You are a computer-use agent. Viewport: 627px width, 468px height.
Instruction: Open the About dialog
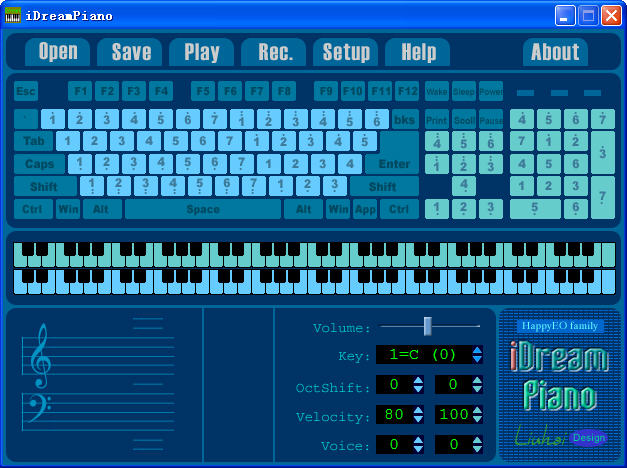[x=555, y=52]
